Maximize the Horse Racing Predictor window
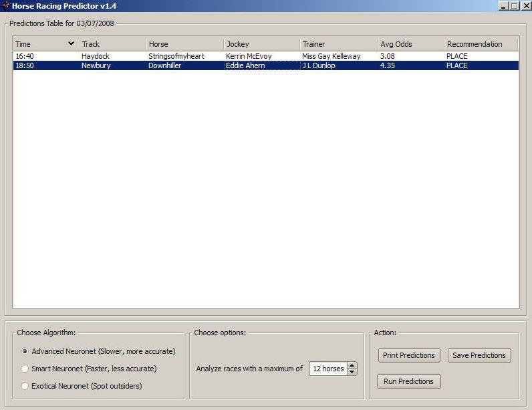Screen dimensions: 532x410 pos(515,6)
